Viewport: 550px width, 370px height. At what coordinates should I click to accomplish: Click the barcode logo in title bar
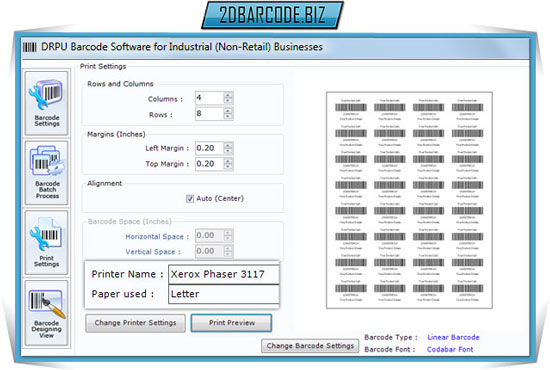point(29,47)
